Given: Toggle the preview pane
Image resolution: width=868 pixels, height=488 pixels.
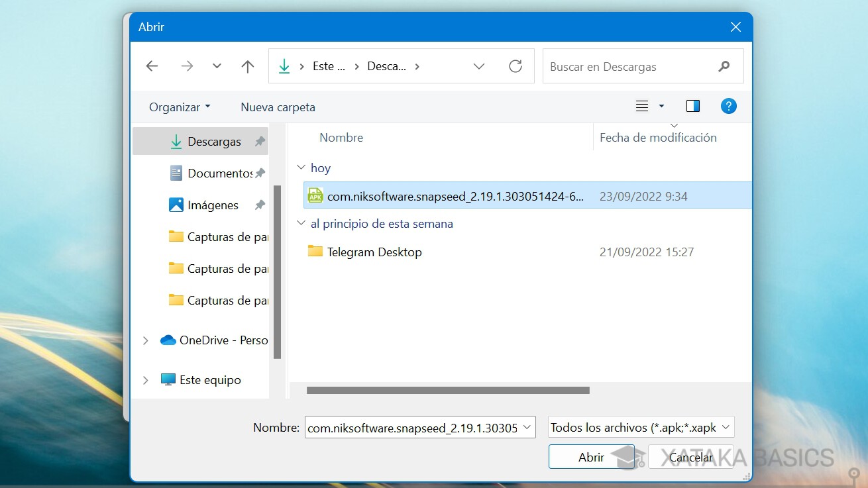Looking at the screenshot, I should 692,106.
